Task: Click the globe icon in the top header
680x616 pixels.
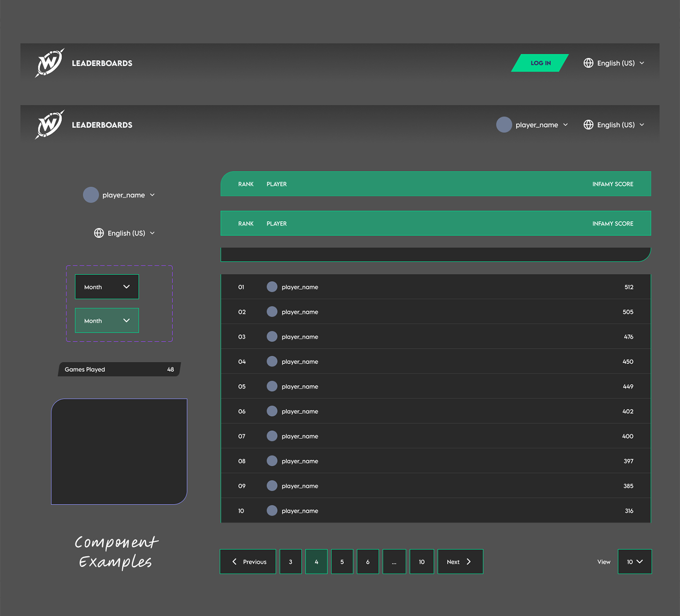Action: click(x=588, y=63)
